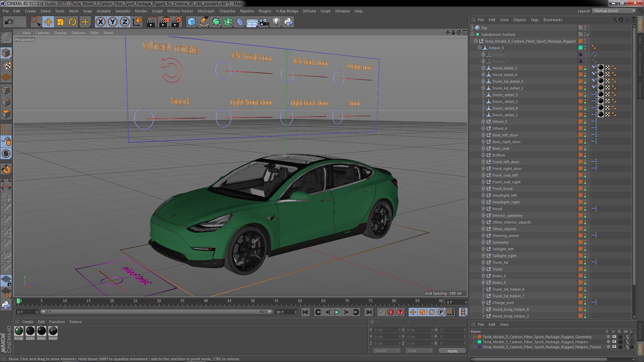The width and height of the screenshot is (644, 362).
Task: Select the Move tool
Action: click(x=48, y=22)
